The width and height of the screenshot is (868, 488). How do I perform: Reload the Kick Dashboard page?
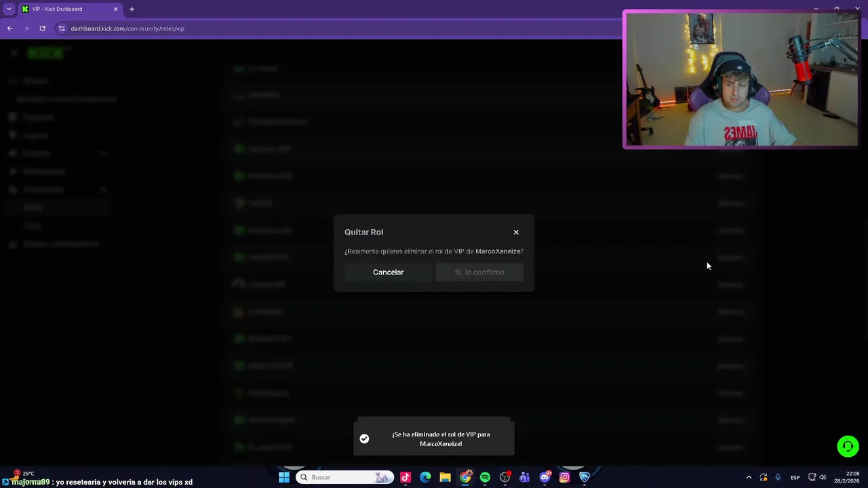coord(42,28)
